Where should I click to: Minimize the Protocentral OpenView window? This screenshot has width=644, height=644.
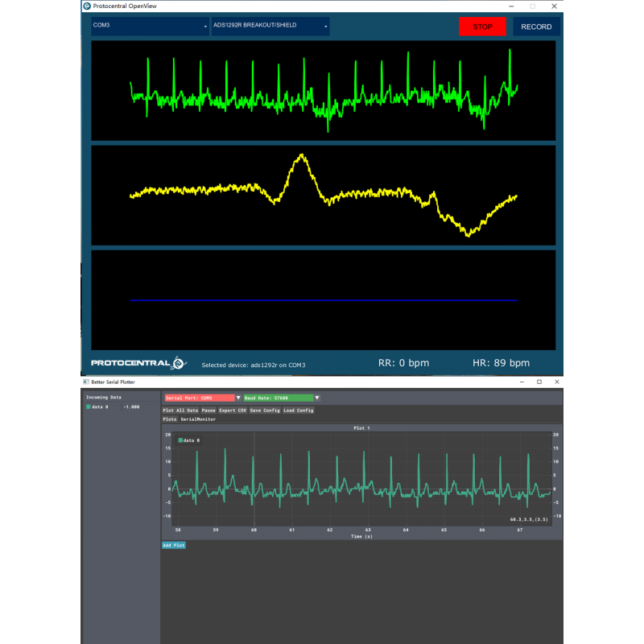coord(511,6)
